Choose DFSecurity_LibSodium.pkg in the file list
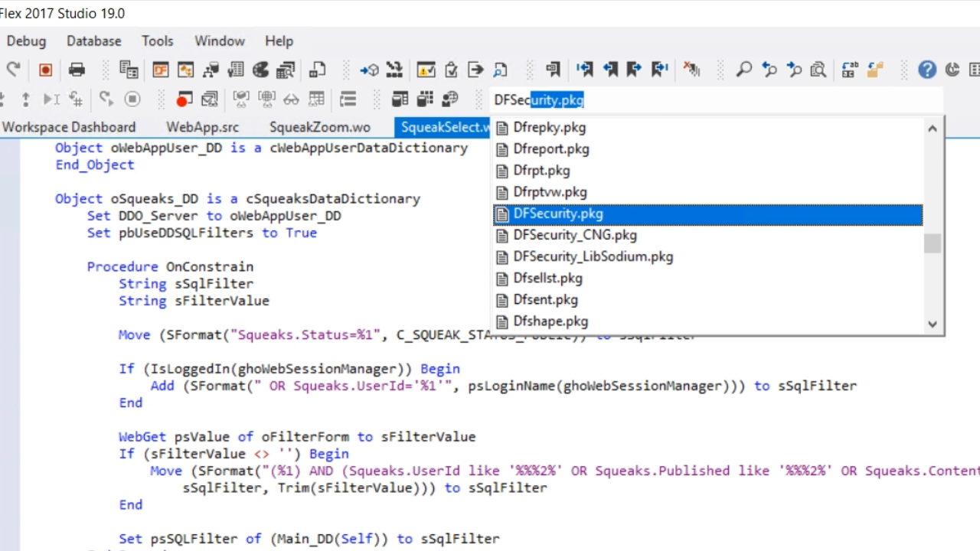980x551 pixels. 593,257
